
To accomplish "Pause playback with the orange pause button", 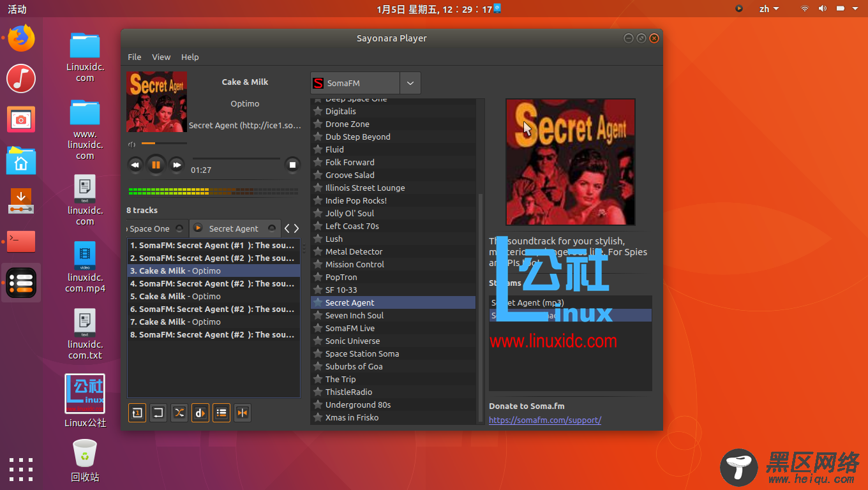I will coord(156,165).
